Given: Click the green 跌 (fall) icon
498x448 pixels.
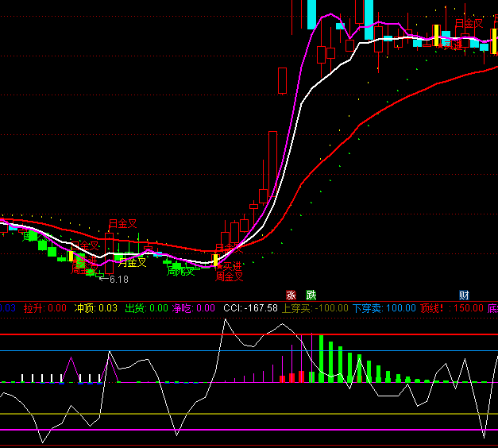Looking at the screenshot, I should [x=311, y=295].
